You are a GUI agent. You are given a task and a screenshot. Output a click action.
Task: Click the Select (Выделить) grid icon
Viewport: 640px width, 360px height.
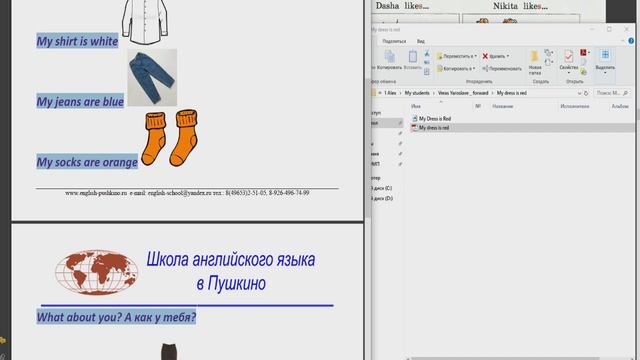tap(605, 55)
